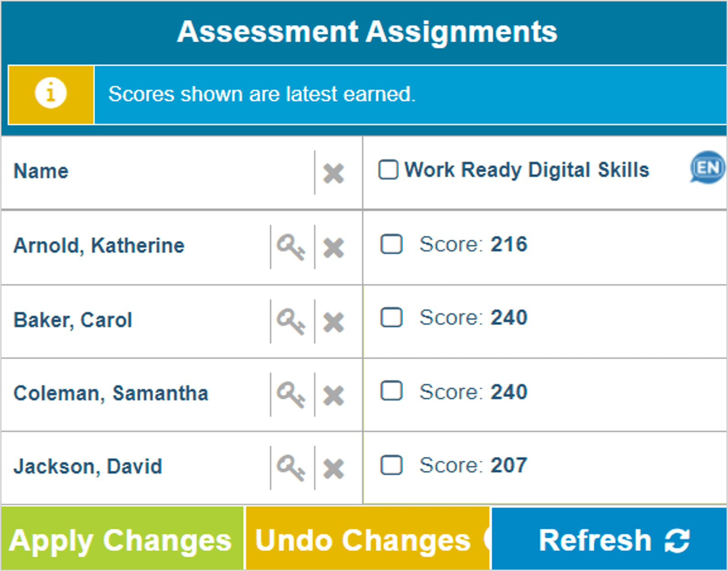Click the EN language bubble icon
Viewport: 728px width, 571px height.
tap(708, 168)
